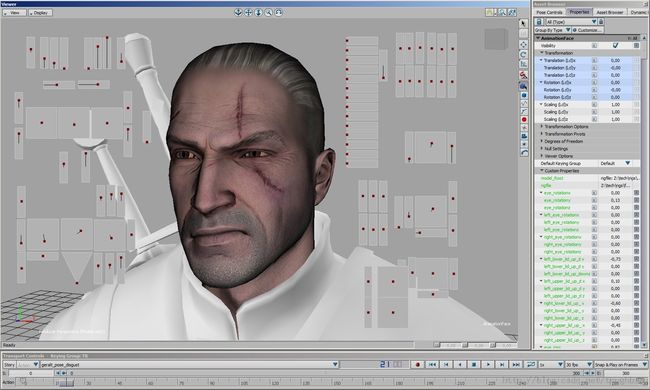Jump to the start of the take
Image resolution: width=650 pixels, height=390 pixels.
point(432,364)
